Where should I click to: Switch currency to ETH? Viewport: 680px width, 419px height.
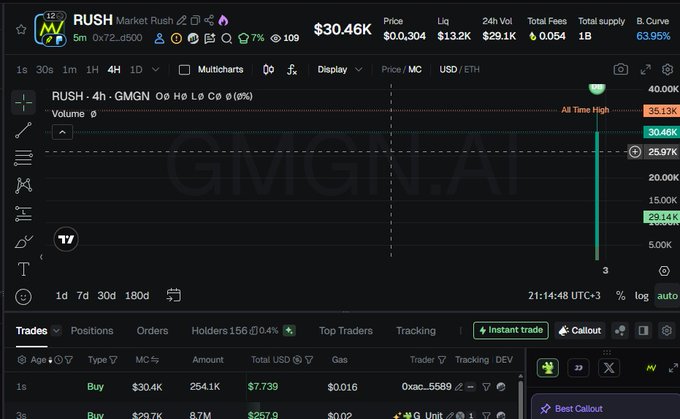tap(472, 69)
